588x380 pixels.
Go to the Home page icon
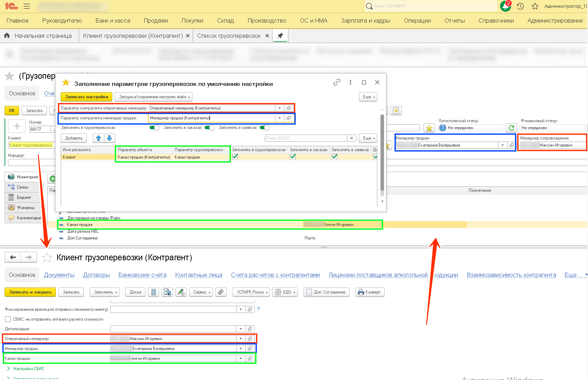click(x=7, y=36)
